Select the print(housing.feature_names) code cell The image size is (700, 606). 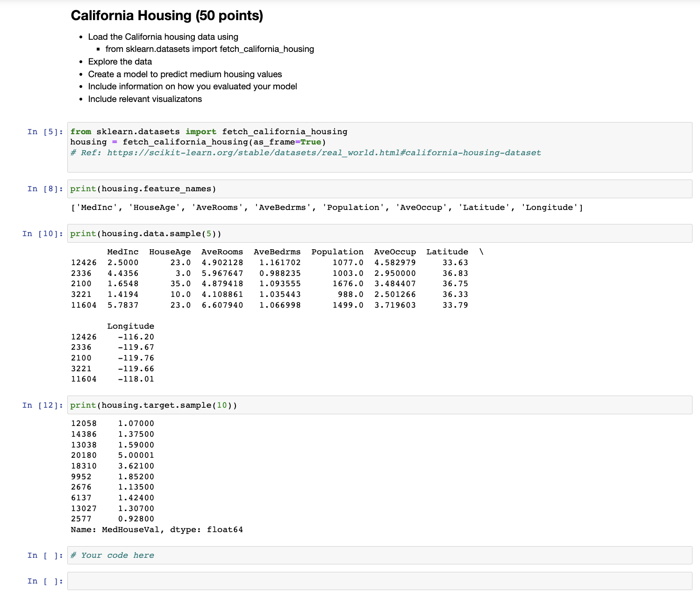(x=143, y=188)
